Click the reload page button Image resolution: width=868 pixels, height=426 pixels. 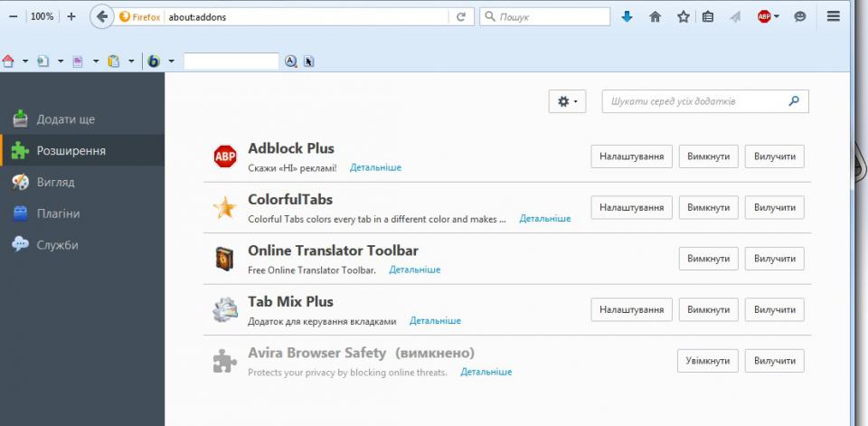(x=461, y=16)
